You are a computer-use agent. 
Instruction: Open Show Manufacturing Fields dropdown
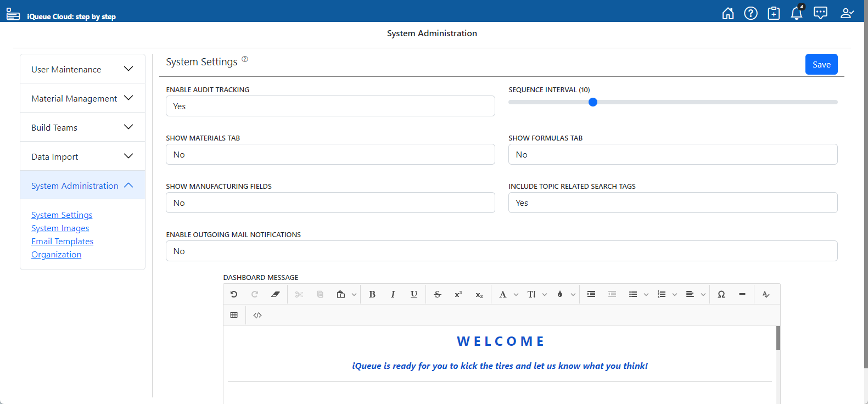pos(331,203)
